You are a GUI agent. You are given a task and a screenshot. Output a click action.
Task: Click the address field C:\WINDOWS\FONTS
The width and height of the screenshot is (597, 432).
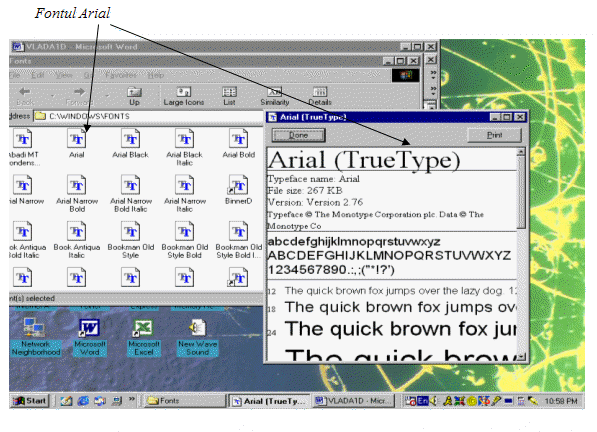148,116
